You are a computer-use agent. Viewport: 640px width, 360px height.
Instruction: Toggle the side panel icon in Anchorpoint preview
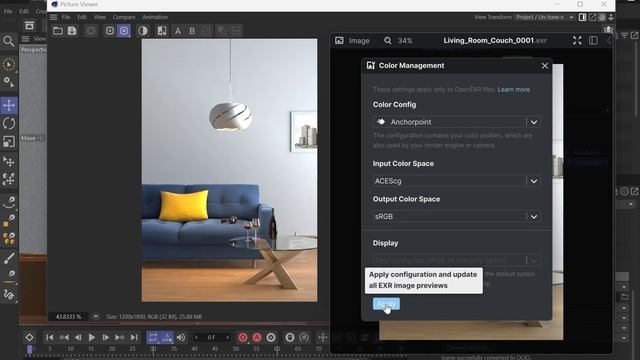[593, 40]
